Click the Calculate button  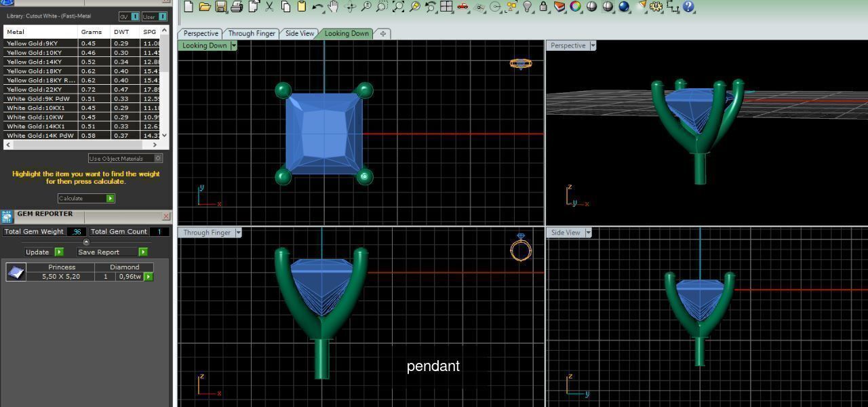tap(86, 198)
